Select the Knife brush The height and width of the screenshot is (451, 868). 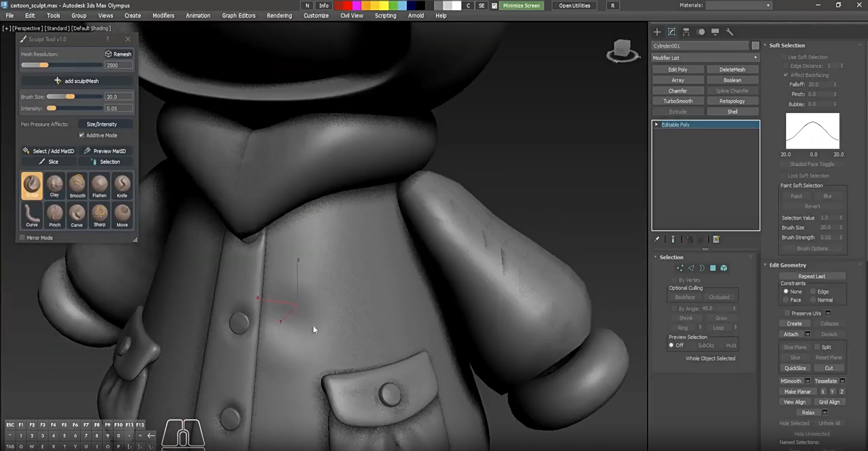point(122,186)
